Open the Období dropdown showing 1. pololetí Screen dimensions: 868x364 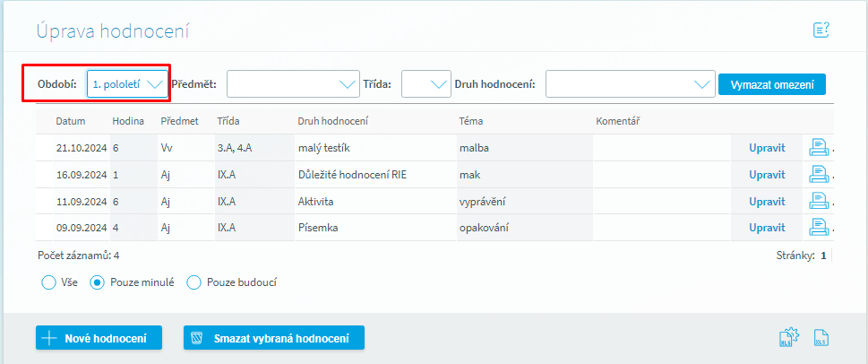coord(127,84)
